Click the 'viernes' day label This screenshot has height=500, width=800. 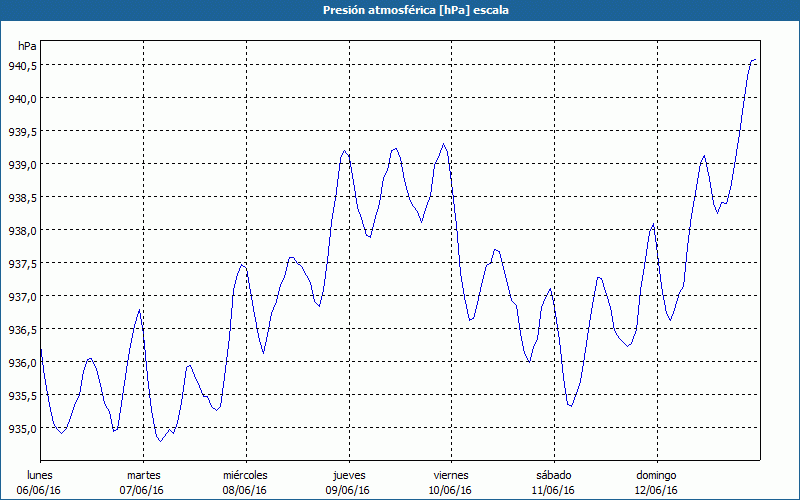click(451, 474)
